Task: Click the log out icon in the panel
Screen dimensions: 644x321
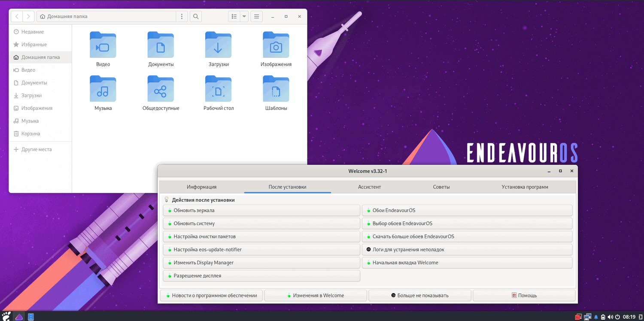Action: (640, 317)
